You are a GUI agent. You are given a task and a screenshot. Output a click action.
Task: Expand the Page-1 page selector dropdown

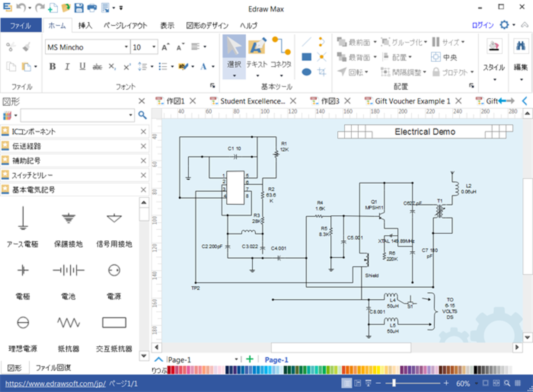coord(236,360)
